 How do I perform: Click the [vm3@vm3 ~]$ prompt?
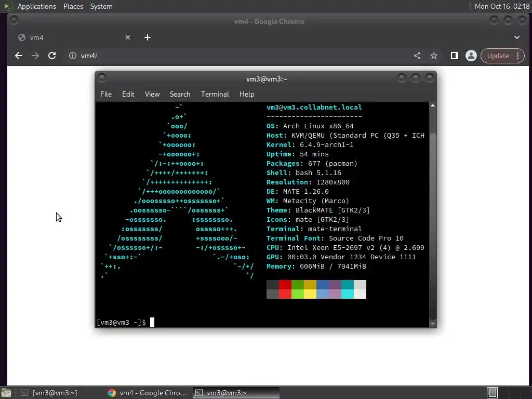[x=121, y=322]
